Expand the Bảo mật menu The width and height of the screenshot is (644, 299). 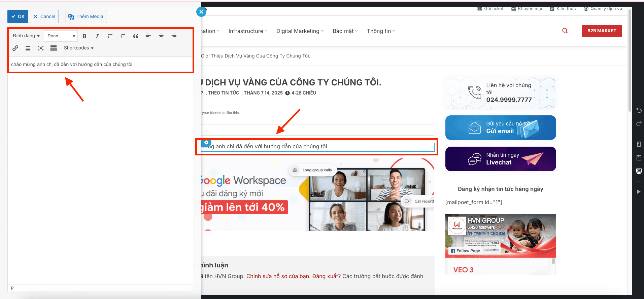pos(345,31)
